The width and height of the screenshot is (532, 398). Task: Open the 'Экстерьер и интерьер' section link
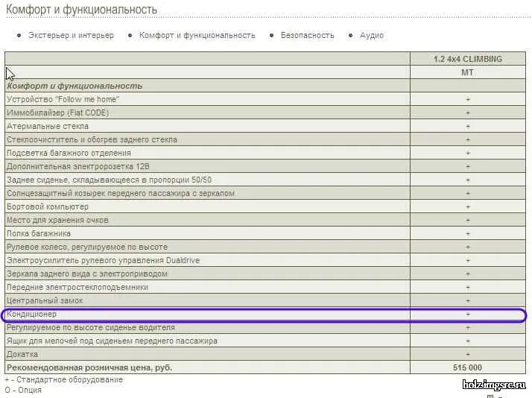71,35
